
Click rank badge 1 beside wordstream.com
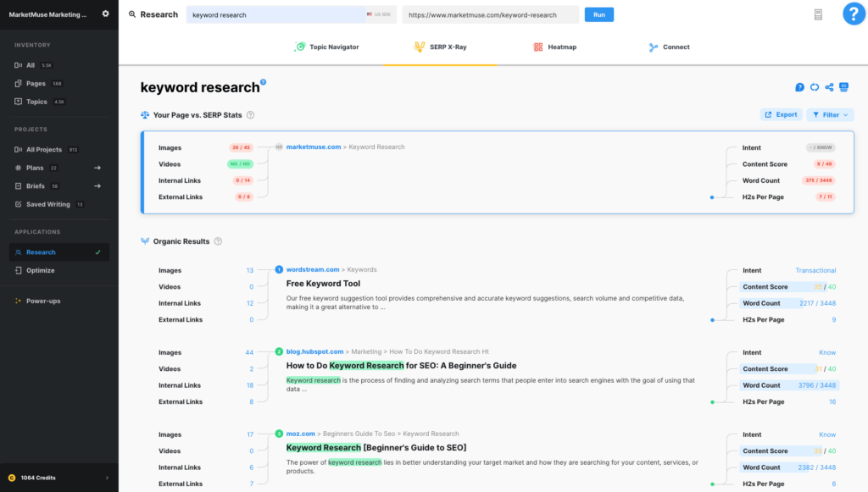click(x=279, y=270)
